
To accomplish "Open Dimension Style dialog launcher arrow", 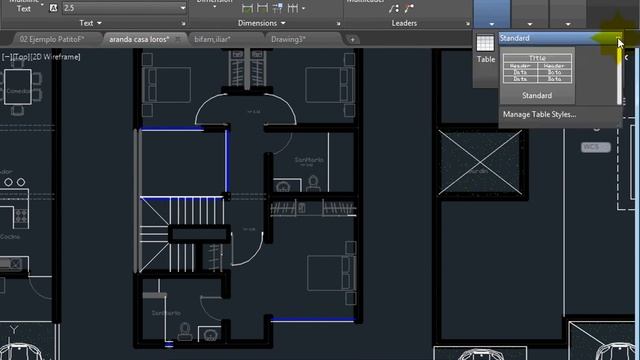I will (338, 24).
